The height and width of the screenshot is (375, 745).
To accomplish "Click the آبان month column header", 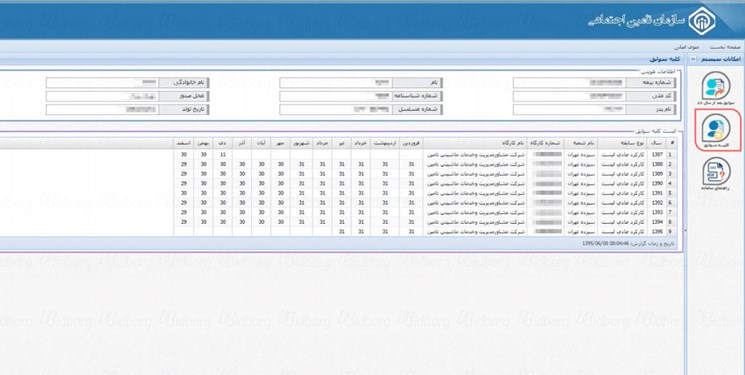I will point(261,143).
